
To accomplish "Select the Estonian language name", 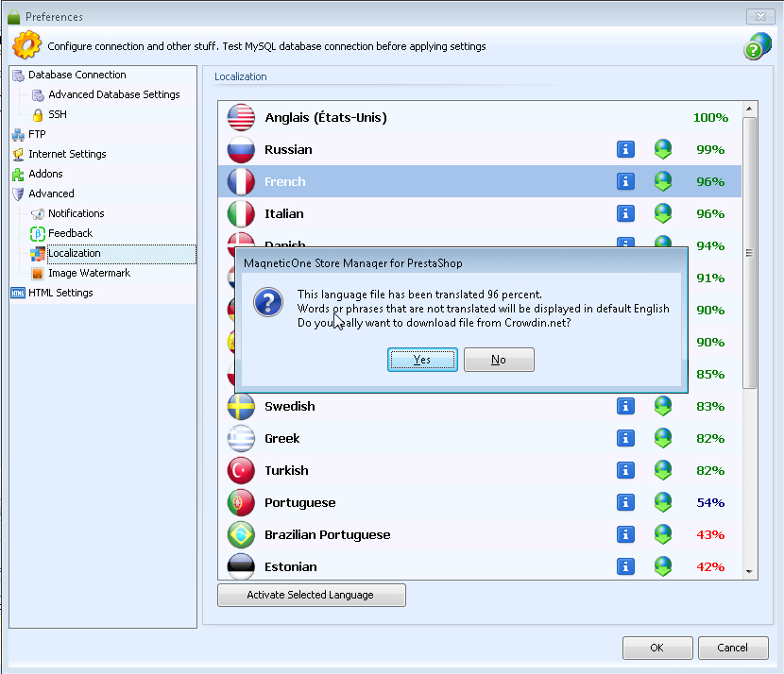I will coord(291,566).
